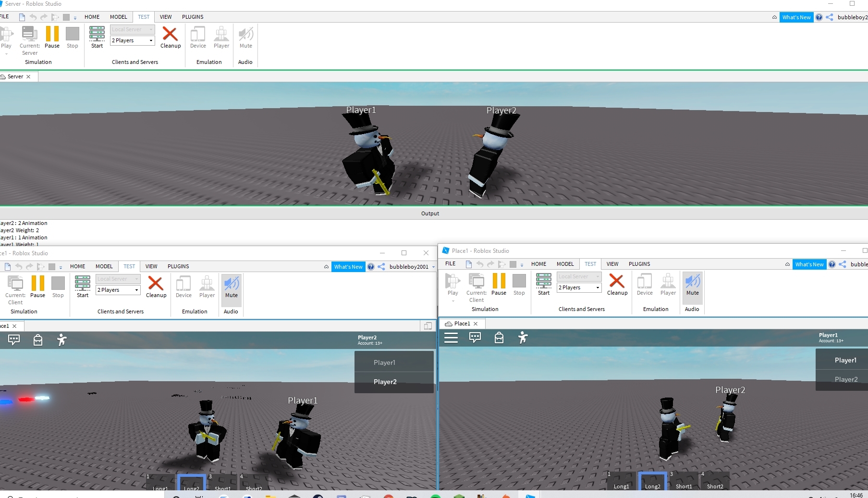The image size is (868, 498).
Task: Click Start server icon in Server window
Action: pyautogui.click(x=97, y=37)
